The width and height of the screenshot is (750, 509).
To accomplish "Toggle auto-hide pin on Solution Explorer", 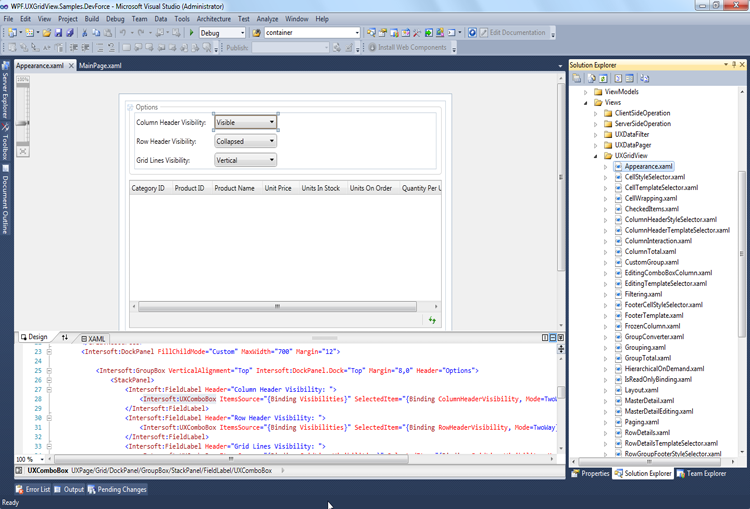I will 734,65.
